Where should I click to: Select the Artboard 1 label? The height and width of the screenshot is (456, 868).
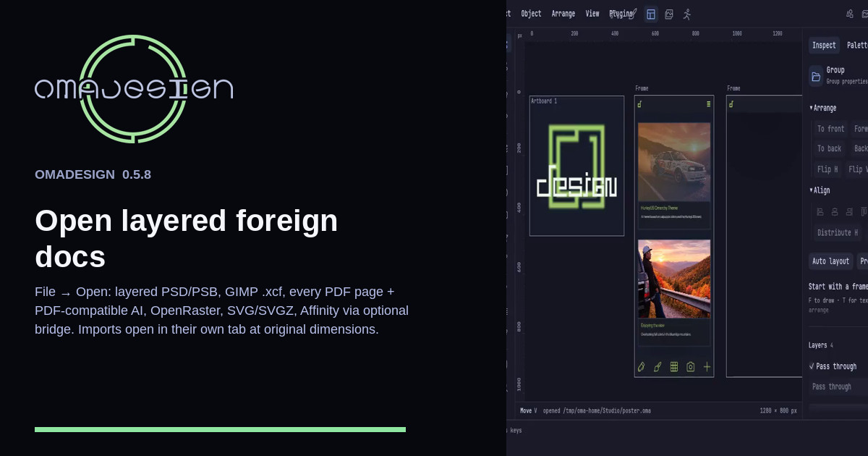[x=544, y=101]
